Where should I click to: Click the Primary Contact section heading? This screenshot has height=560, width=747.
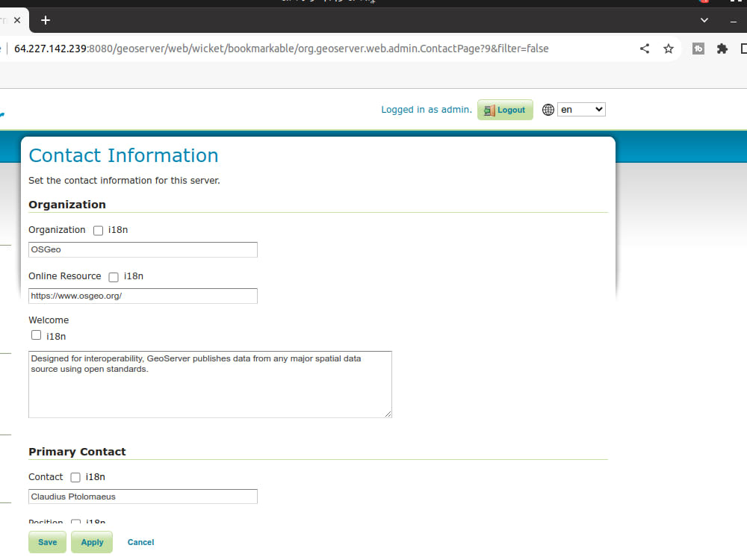tap(77, 452)
